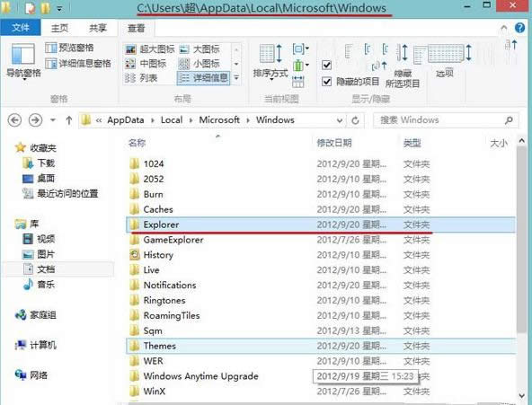Switch to the 查看 ribbon tab

tap(137, 28)
